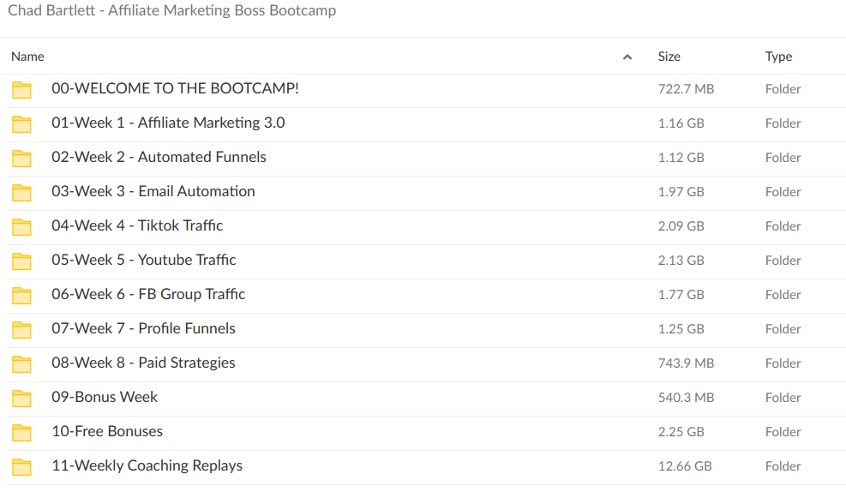Click the Name column header
The height and width of the screenshot is (504, 846).
click(27, 56)
